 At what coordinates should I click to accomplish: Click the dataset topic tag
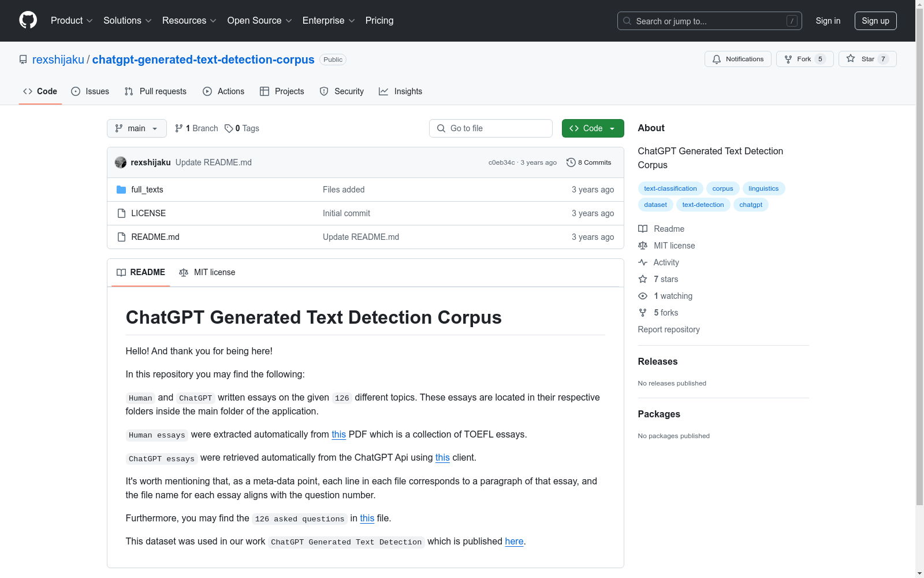click(655, 205)
